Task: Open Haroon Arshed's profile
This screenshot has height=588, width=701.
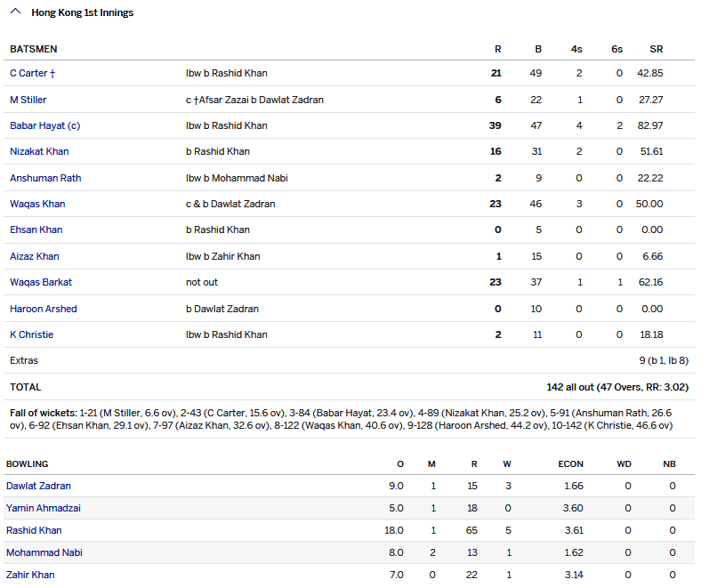Action: pyautogui.click(x=44, y=309)
